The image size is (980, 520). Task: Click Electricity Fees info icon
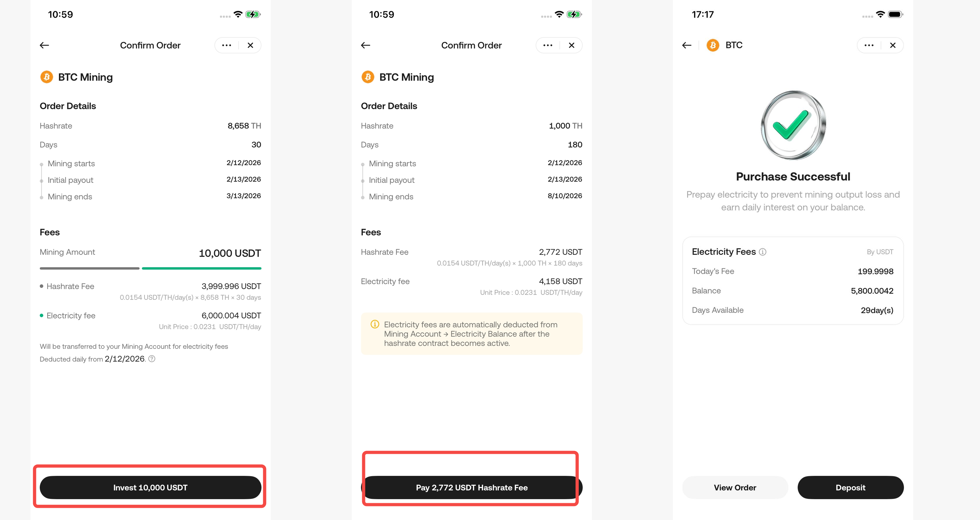pyautogui.click(x=762, y=252)
